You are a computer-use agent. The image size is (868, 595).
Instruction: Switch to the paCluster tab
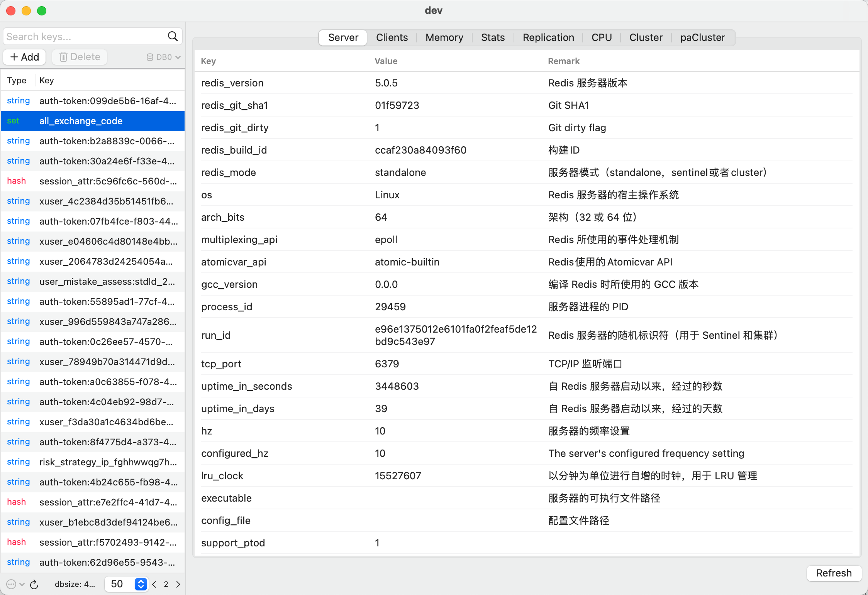(702, 37)
